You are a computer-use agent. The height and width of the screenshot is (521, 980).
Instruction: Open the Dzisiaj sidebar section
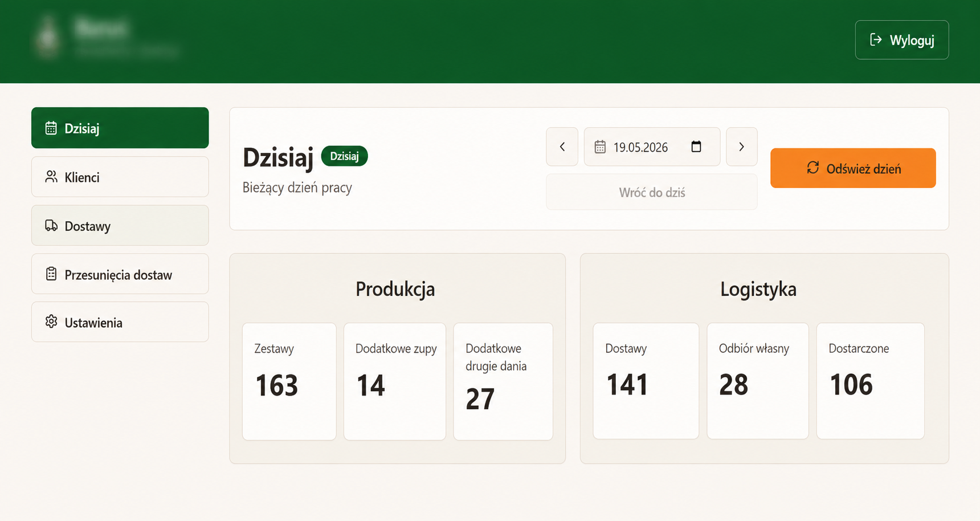point(120,128)
